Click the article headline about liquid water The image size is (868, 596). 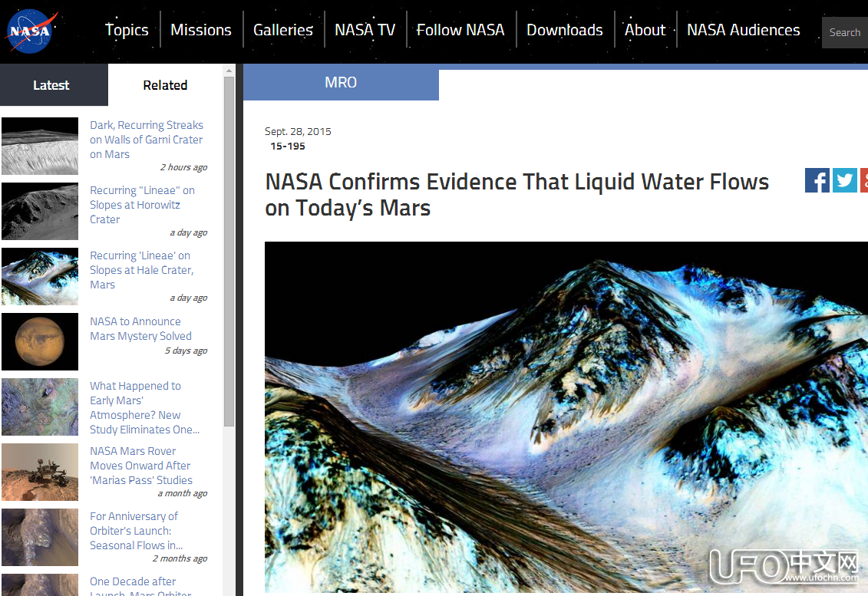pos(517,195)
